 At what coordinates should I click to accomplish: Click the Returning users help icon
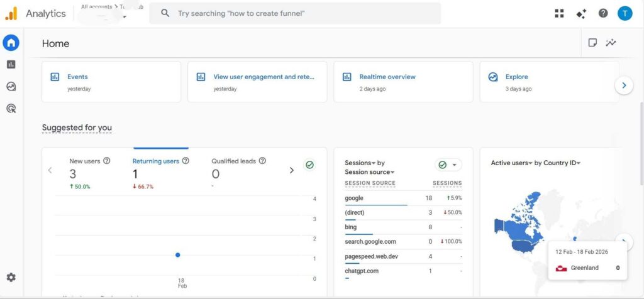(186, 161)
